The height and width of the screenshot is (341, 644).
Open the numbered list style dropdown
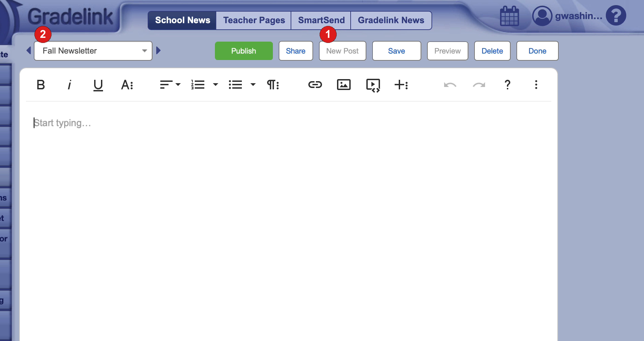216,85
